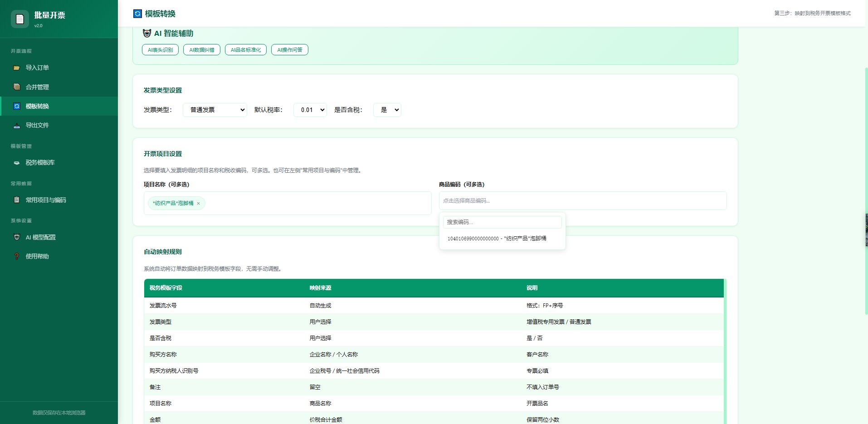
Task: Click the 使用帮助 question mark icon
Action: [17, 256]
